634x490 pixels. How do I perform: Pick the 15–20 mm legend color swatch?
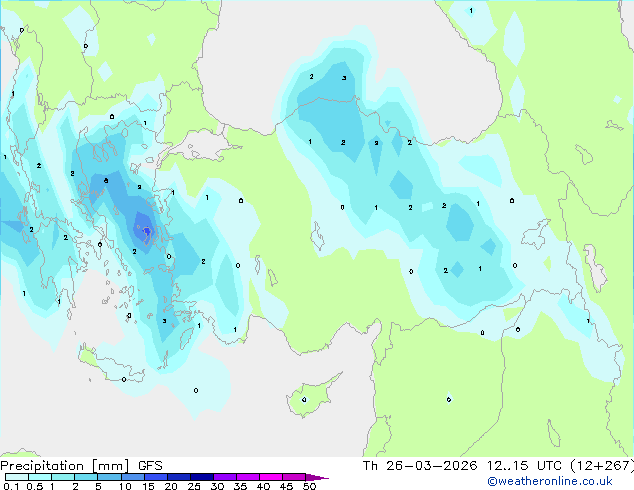[x=156, y=477]
